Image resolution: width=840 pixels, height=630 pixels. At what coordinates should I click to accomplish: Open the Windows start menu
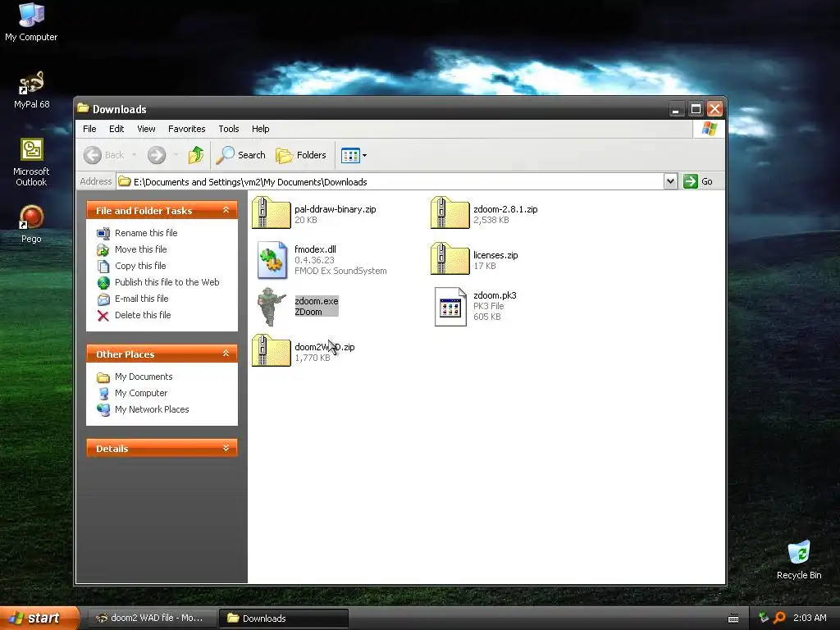pos(39,618)
